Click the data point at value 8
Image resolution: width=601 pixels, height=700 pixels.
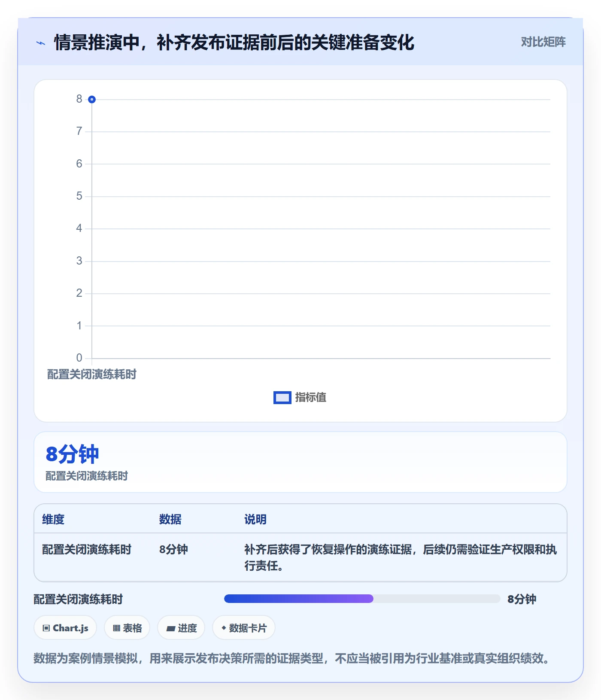coord(91,100)
